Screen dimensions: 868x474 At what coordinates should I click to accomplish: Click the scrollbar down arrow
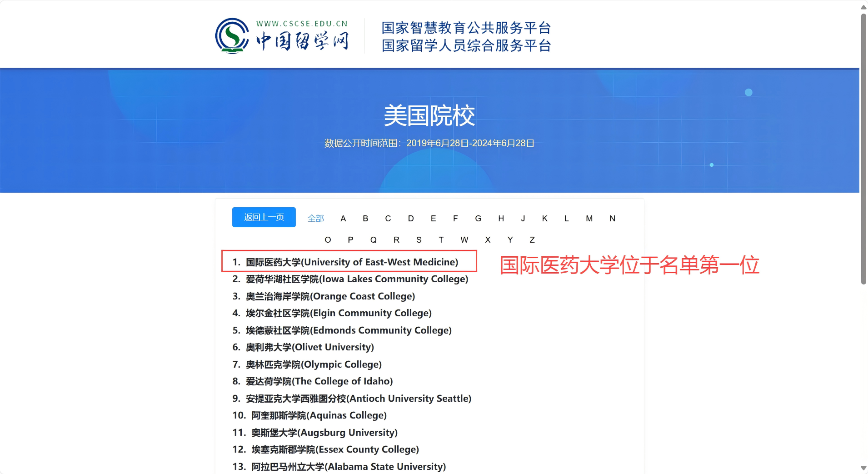(863, 468)
